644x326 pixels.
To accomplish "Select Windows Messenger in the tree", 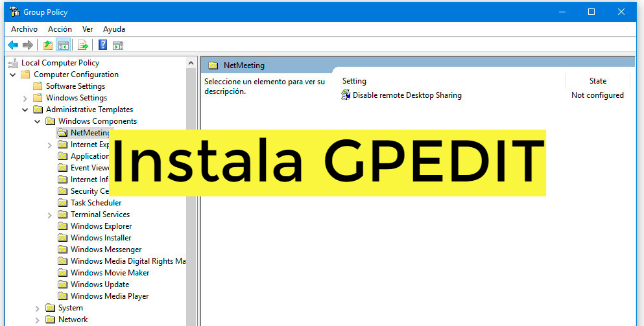I will pos(106,250).
